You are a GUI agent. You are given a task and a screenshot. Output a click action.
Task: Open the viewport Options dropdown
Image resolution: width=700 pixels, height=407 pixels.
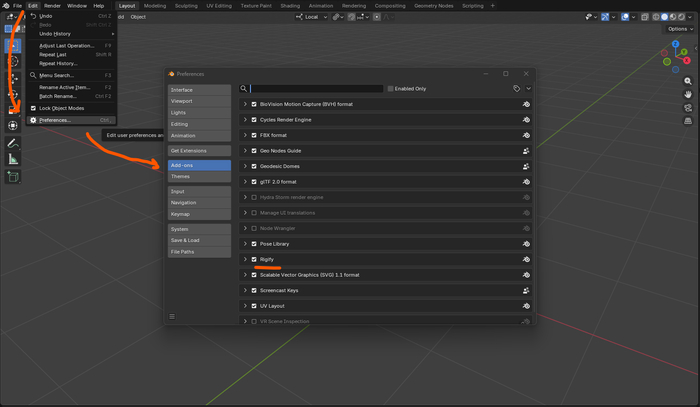pos(679,28)
